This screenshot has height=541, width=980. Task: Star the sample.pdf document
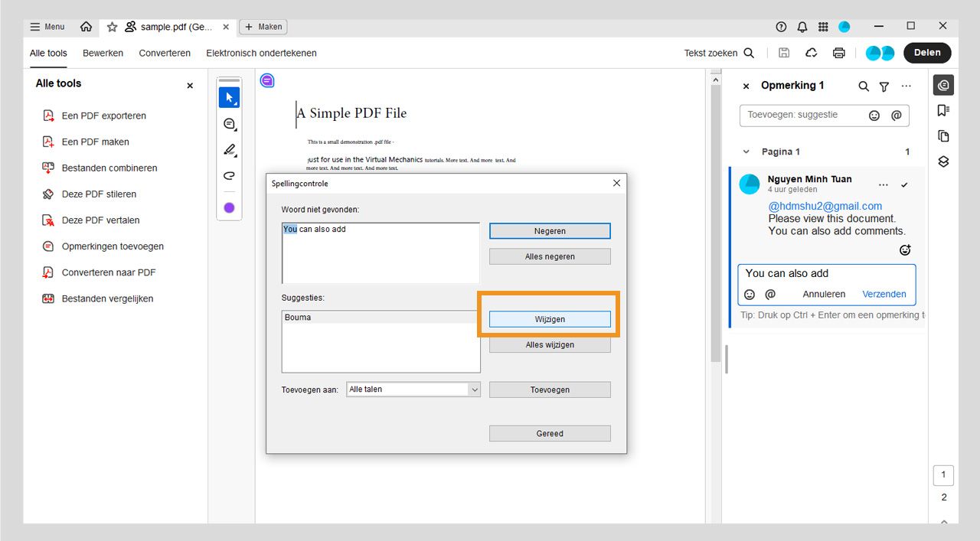(112, 27)
